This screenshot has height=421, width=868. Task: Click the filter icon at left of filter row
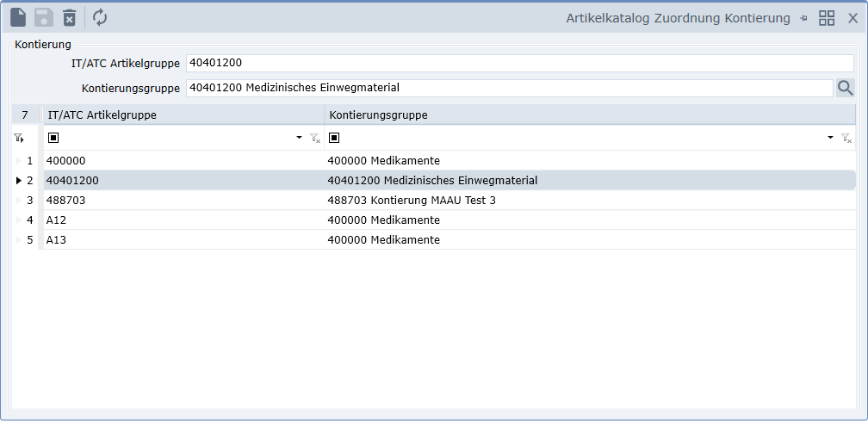click(19, 138)
